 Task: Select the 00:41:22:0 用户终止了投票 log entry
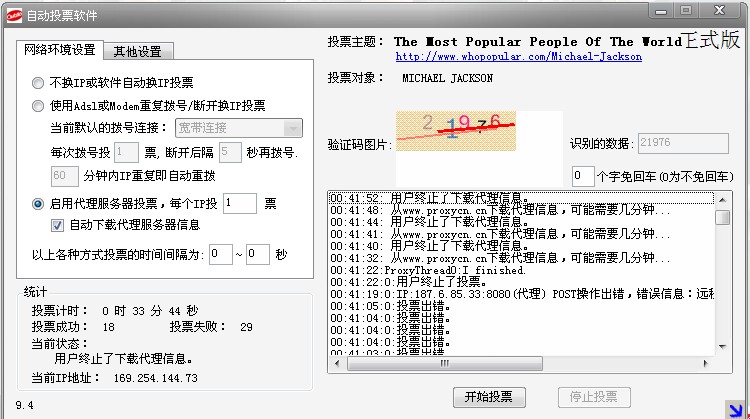(521, 282)
